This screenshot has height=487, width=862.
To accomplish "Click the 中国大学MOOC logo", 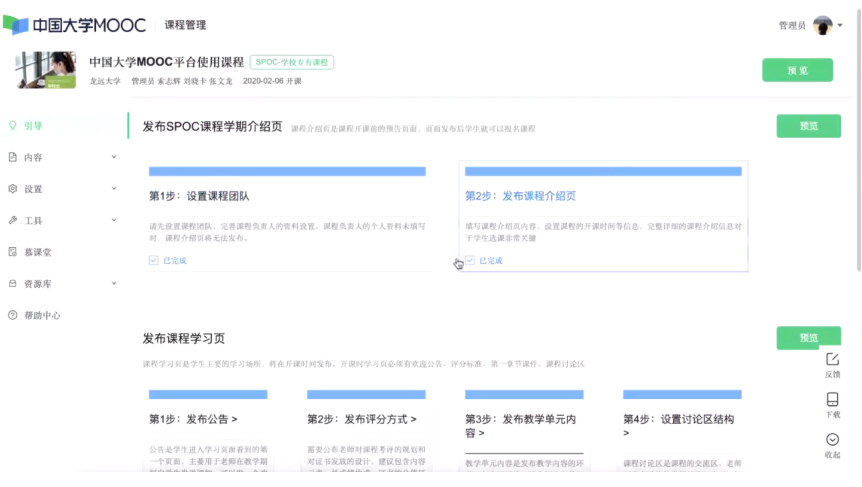I will [75, 25].
